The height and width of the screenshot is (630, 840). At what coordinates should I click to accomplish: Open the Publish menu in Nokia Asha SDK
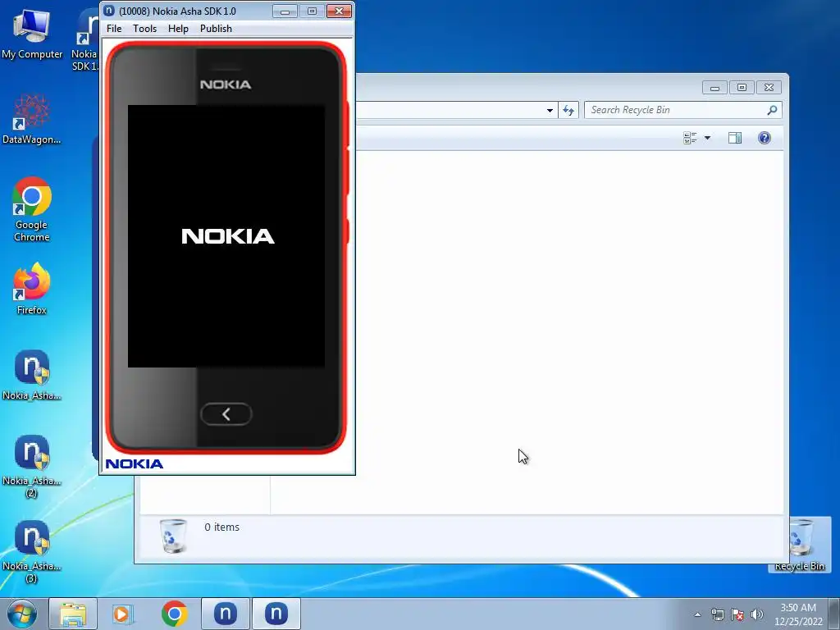(x=216, y=29)
